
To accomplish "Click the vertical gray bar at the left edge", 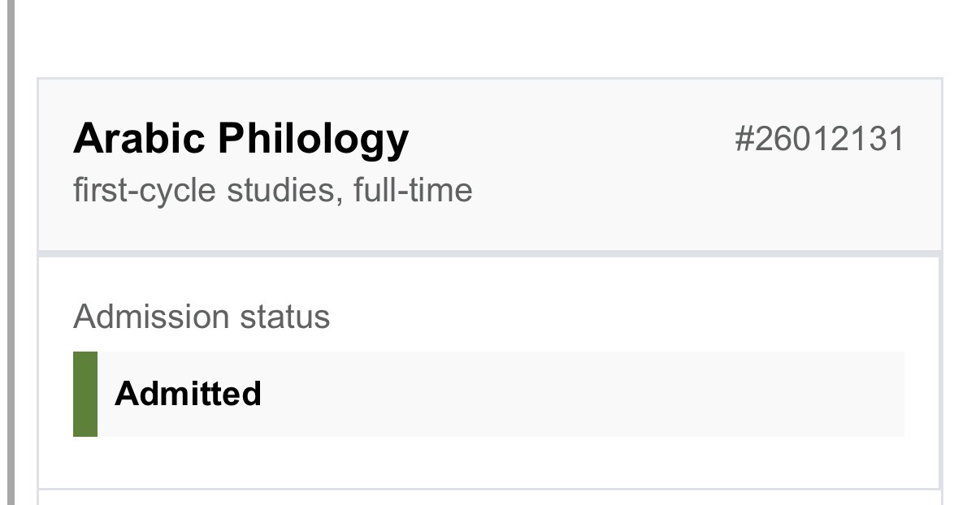I will [x=11, y=252].
